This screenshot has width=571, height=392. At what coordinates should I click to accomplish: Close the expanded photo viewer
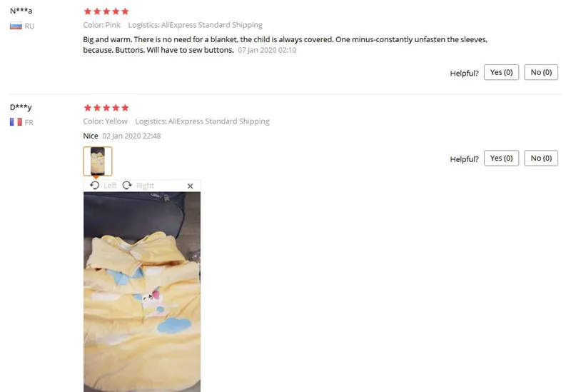point(190,186)
